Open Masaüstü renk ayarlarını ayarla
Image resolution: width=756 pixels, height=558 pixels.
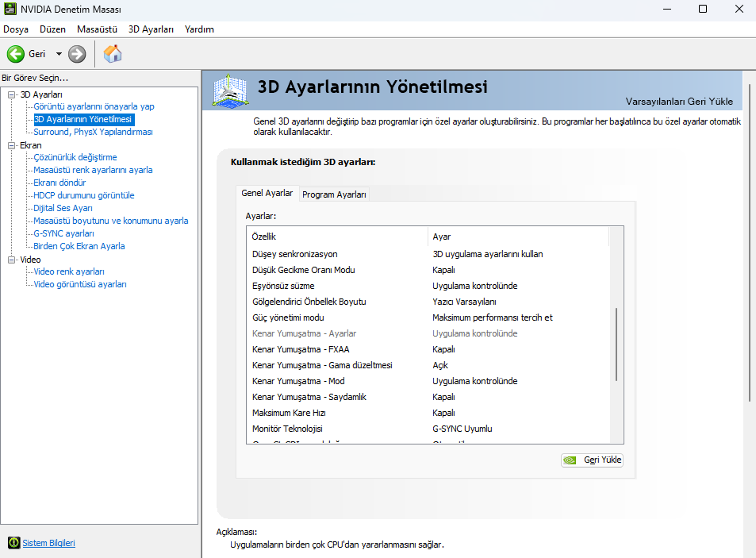(x=93, y=170)
